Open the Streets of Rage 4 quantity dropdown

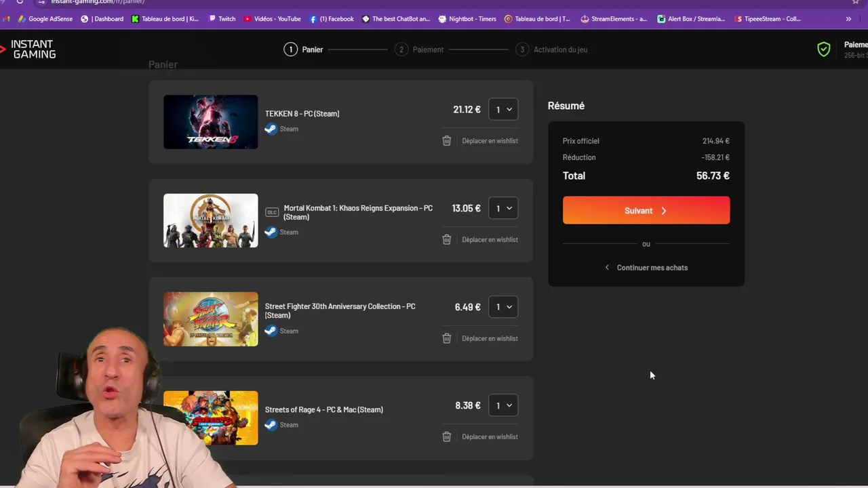[503, 405]
